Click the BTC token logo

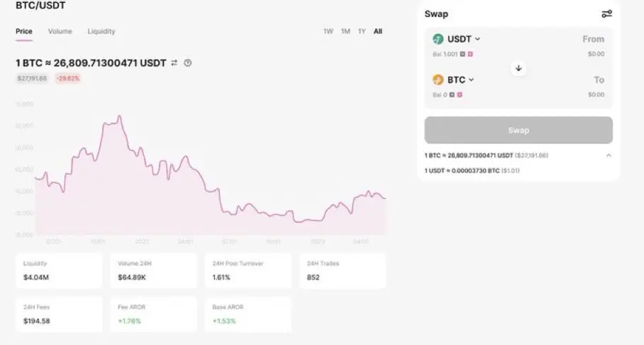[438, 80]
